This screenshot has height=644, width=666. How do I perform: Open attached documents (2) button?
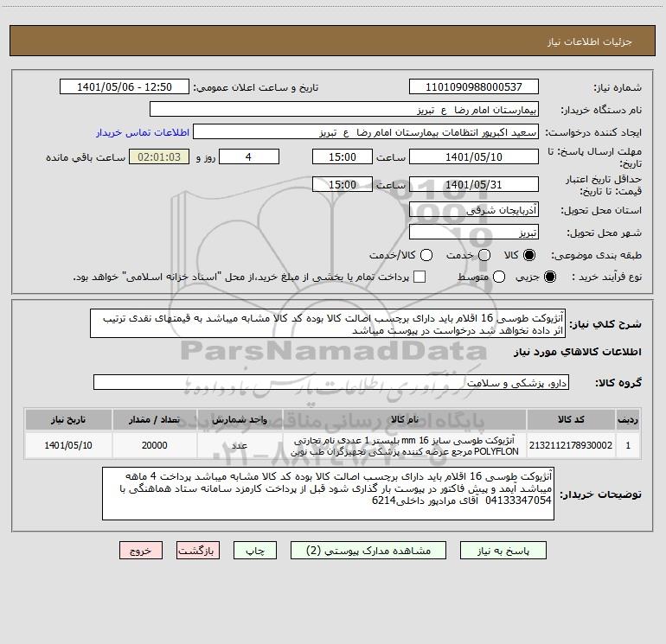point(368,551)
